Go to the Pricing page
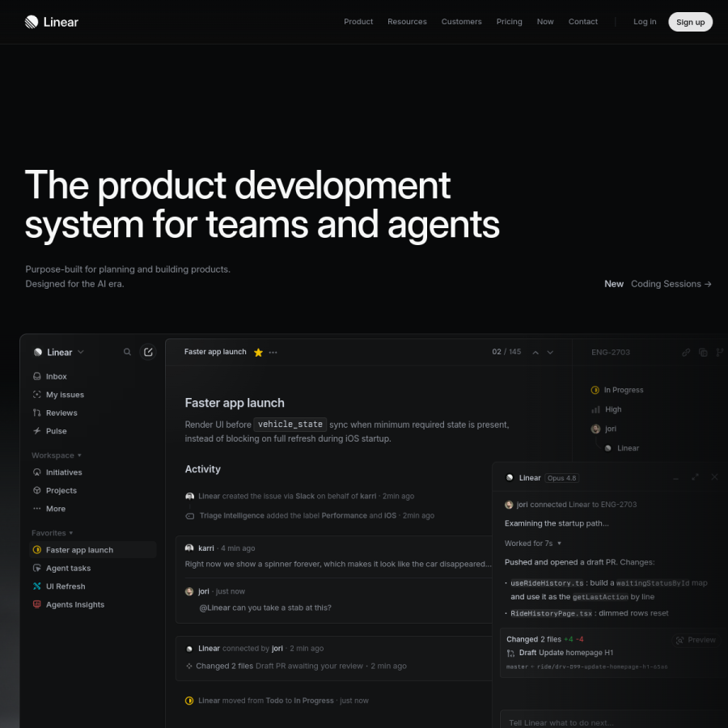Viewport: 728px width, 728px height. point(509,22)
